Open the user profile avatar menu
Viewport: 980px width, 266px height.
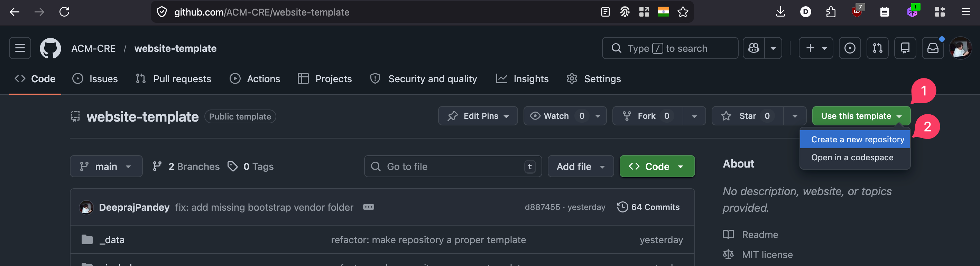tap(960, 48)
